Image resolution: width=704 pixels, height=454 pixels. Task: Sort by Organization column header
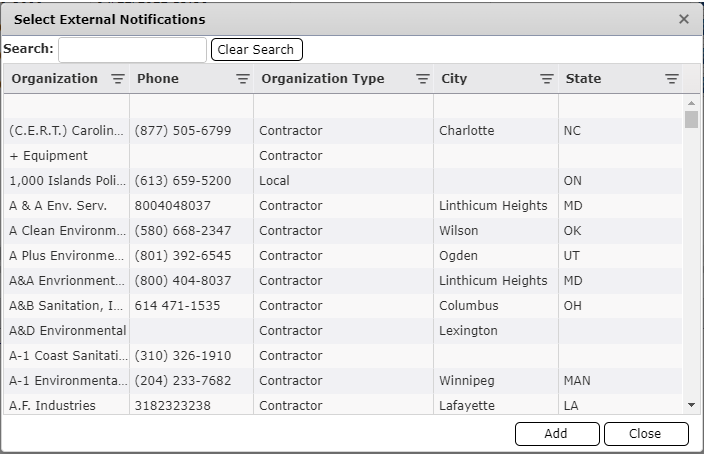[55, 79]
